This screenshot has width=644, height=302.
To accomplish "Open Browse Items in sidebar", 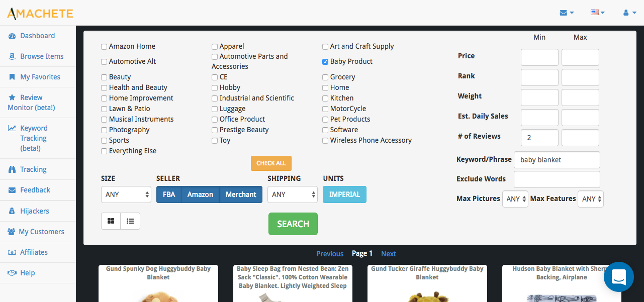I will point(38,56).
